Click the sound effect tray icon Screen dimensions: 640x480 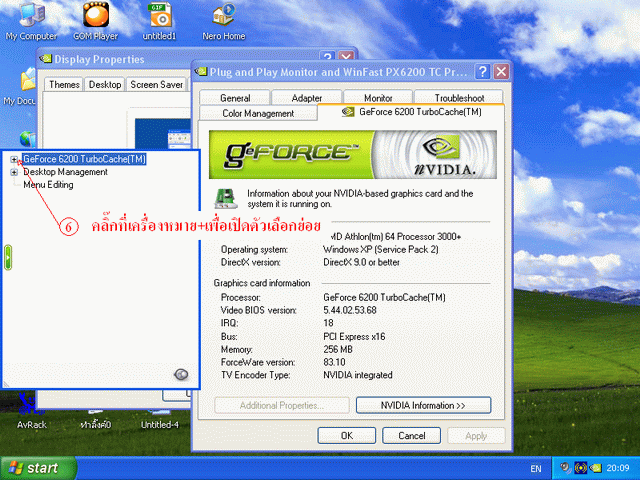click(x=581, y=467)
